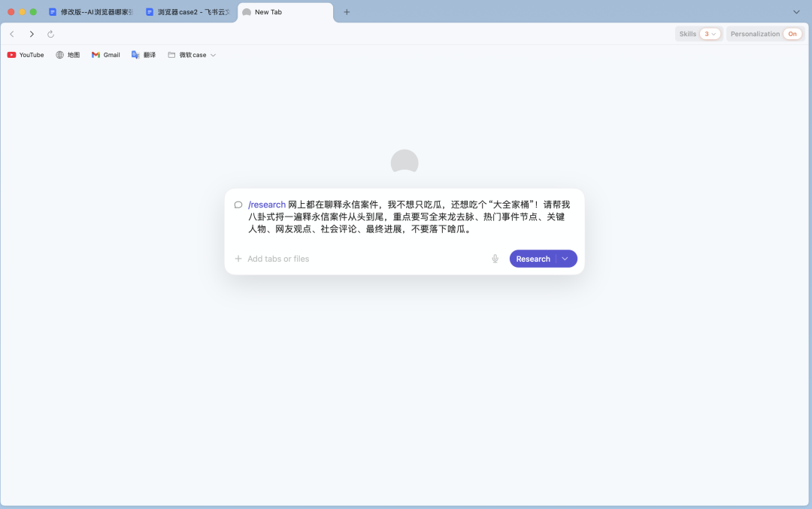This screenshot has width=812, height=509.
Task: Open the 地图 bookmark
Action: [x=68, y=54]
